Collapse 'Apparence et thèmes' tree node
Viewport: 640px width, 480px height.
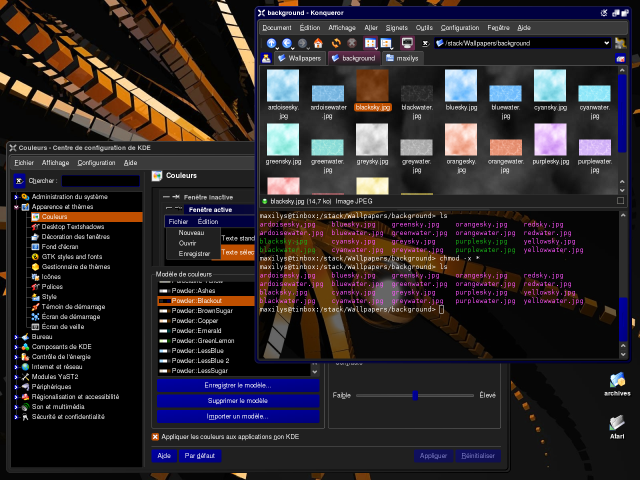tap(16, 207)
